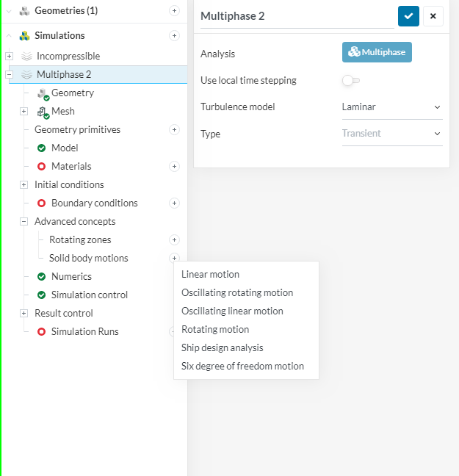Select Six degree of freedom motion
Image resolution: width=459 pixels, height=476 pixels.
click(x=242, y=367)
